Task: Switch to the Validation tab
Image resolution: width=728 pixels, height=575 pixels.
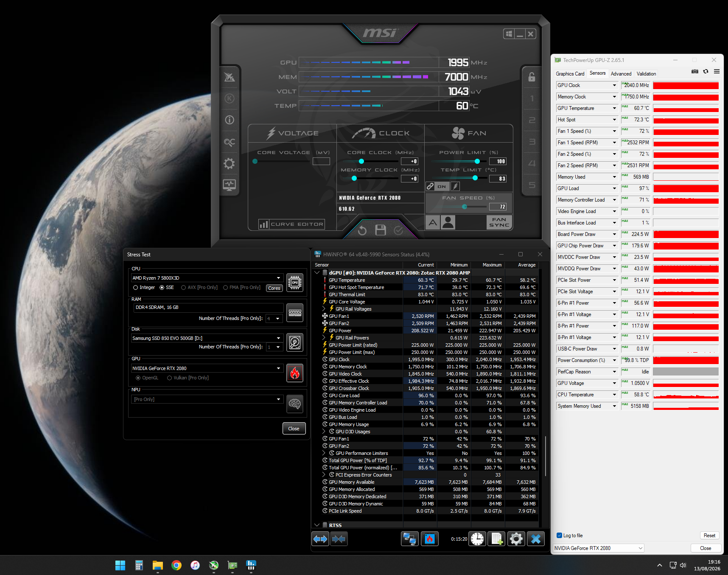Action: [x=646, y=74]
